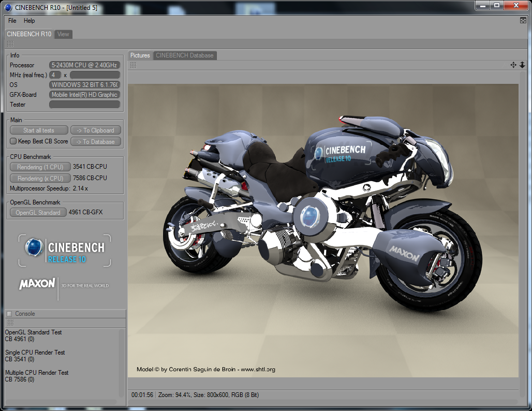532x411 pixels.
Task: Open the File menu
Action: point(12,21)
